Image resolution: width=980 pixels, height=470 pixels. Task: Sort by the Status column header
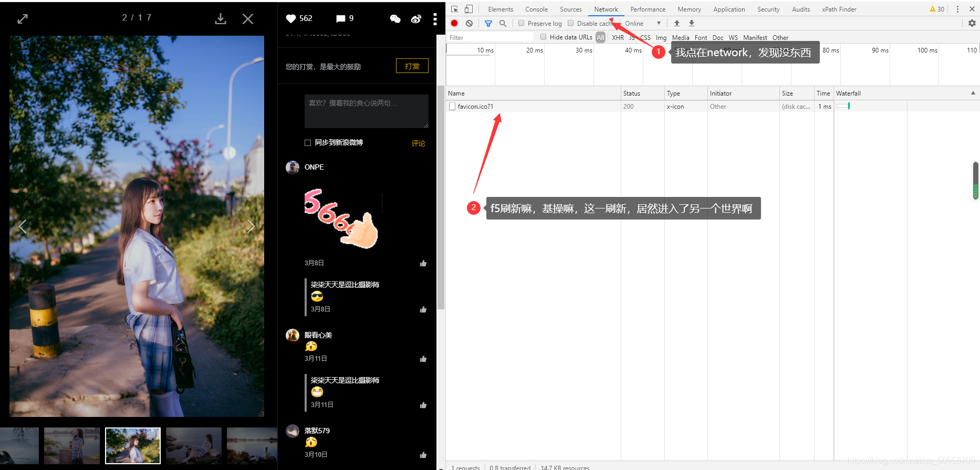point(642,93)
